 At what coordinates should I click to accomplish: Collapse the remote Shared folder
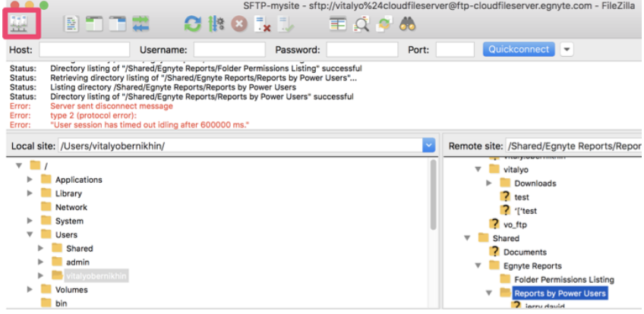pos(467,238)
